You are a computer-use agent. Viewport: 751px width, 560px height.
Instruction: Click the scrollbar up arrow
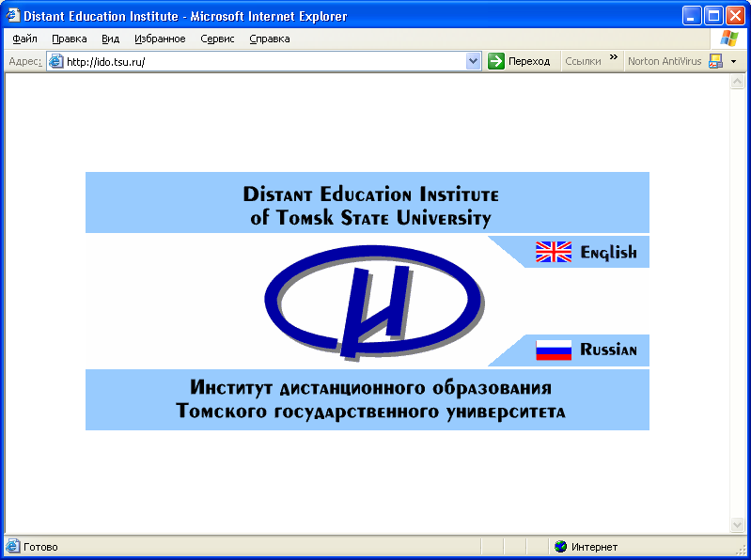(x=737, y=82)
